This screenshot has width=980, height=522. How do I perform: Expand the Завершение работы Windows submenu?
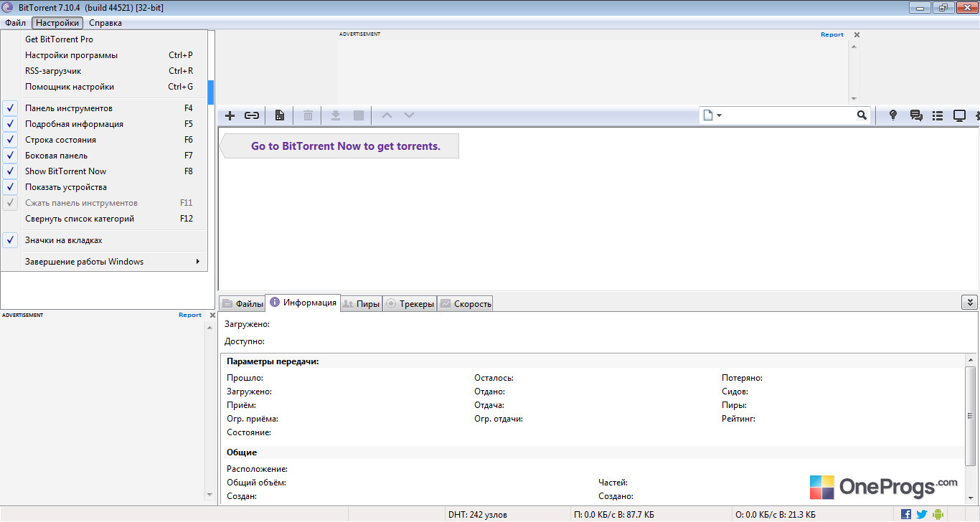[104, 262]
